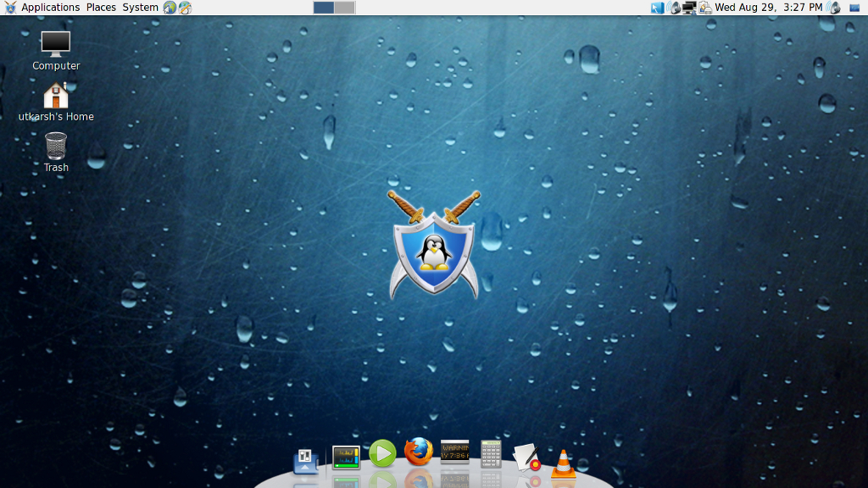868x488 pixels.
Task: Open the WARNING log viewer dock icon
Action: tap(454, 451)
